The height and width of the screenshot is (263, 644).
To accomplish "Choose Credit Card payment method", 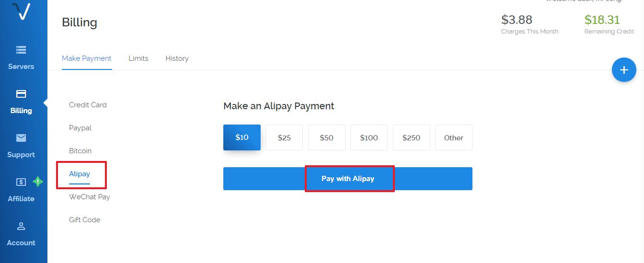I will (88, 105).
